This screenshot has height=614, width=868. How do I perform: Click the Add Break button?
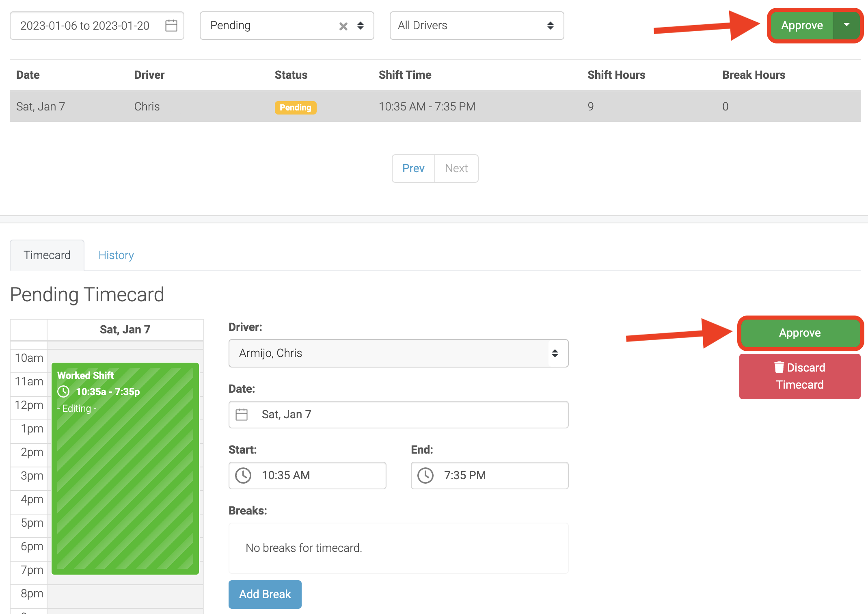pos(265,594)
